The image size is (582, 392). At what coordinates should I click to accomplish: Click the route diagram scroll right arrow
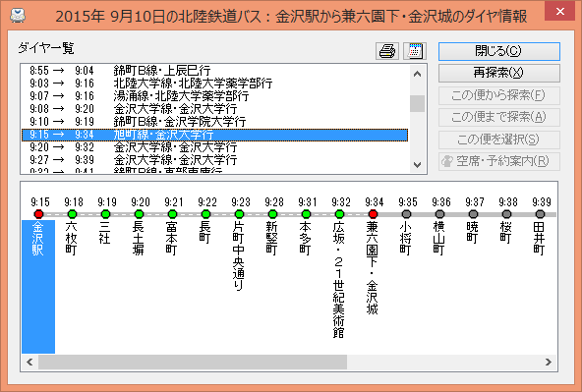[x=549, y=362]
